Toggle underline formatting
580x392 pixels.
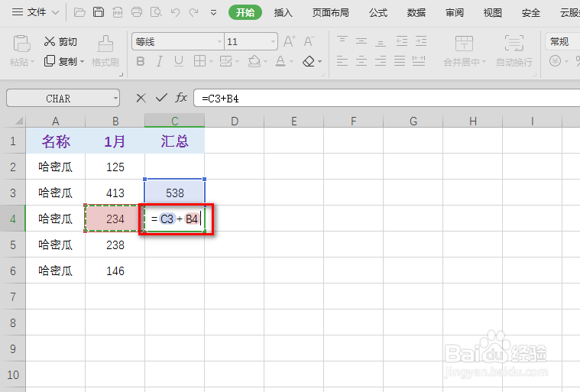tap(179, 61)
